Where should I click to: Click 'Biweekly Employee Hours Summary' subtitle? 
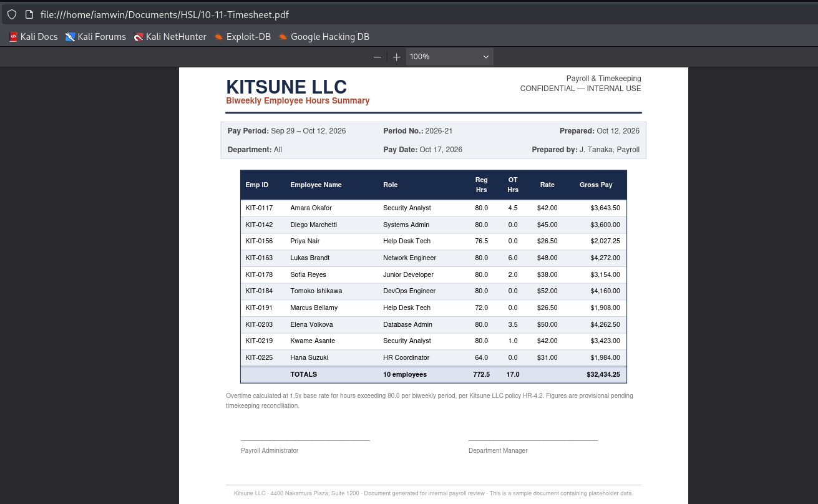[x=298, y=101]
